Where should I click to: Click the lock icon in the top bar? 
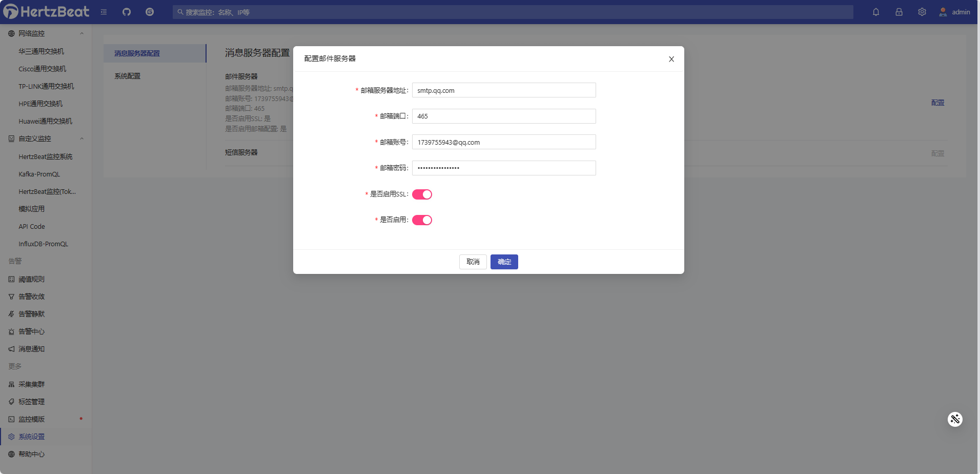pyautogui.click(x=899, y=11)
